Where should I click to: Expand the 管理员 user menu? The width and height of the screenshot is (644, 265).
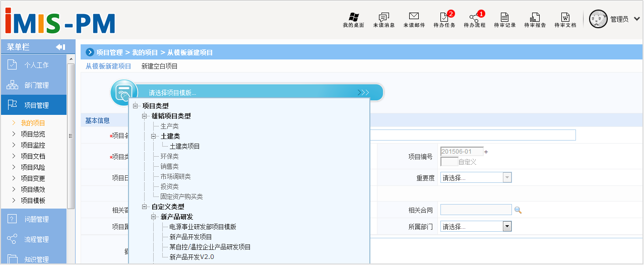pos(636,19)
